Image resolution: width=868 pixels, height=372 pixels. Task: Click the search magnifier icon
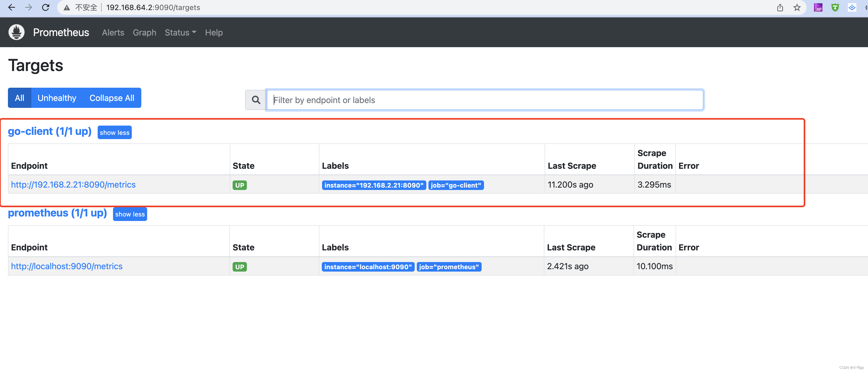point(256,100)
